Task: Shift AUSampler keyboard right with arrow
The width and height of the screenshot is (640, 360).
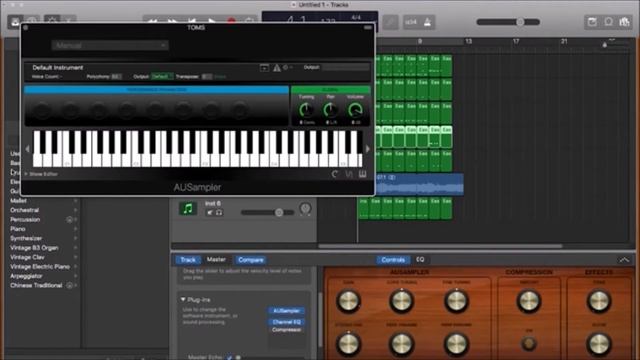Action: click(x=368, y=149)
